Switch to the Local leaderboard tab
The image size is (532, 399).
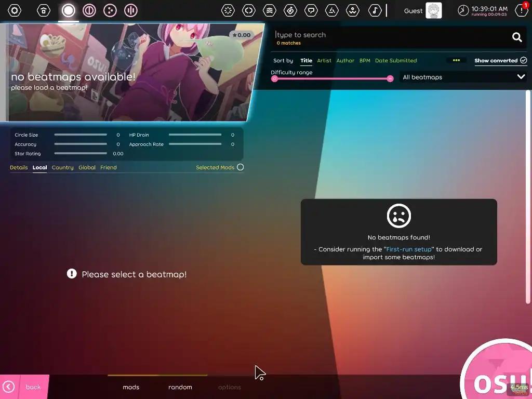coord(39,167)
